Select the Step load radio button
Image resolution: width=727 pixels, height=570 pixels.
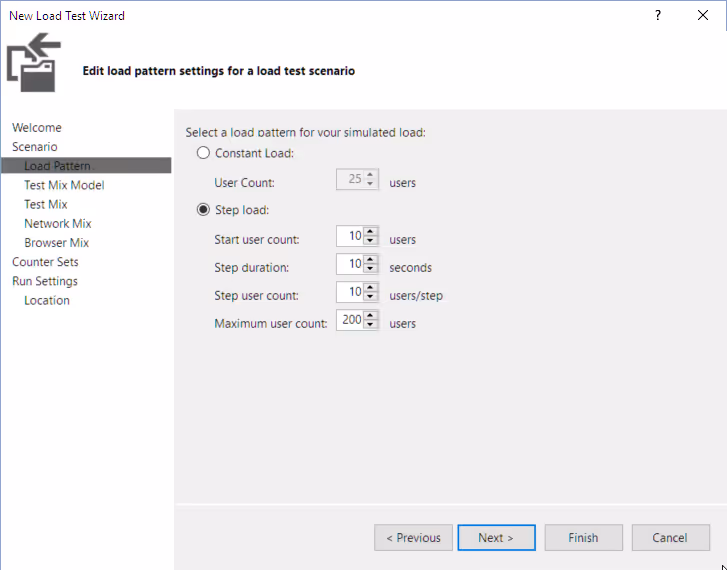click(203, 210)
